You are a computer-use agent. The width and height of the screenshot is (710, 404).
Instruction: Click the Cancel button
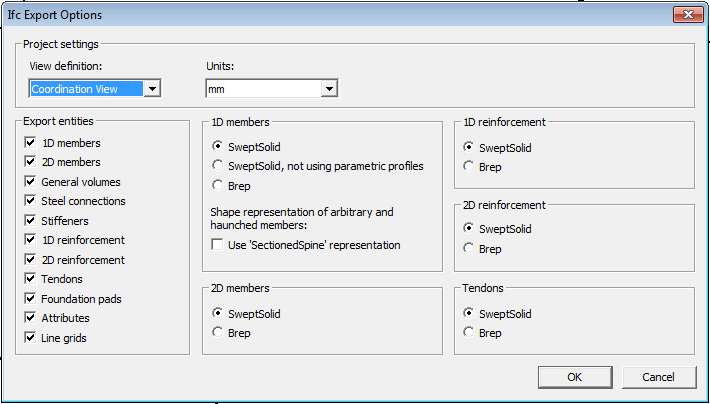point(658,377)
